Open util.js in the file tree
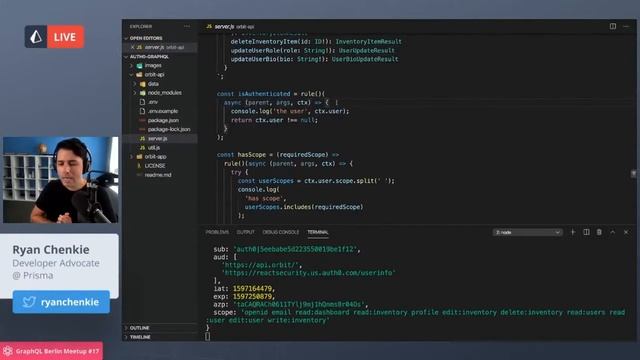640x360 pixels. (153, 148)
